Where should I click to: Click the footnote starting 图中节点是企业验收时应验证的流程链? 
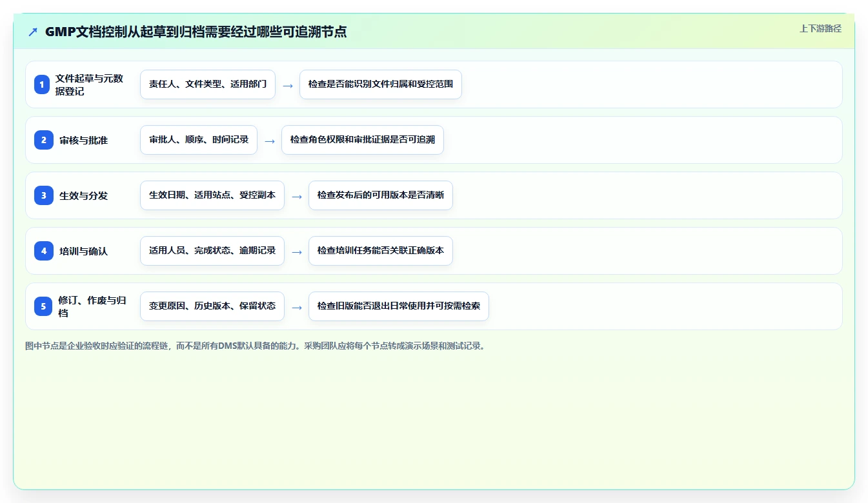click(255, 346)
